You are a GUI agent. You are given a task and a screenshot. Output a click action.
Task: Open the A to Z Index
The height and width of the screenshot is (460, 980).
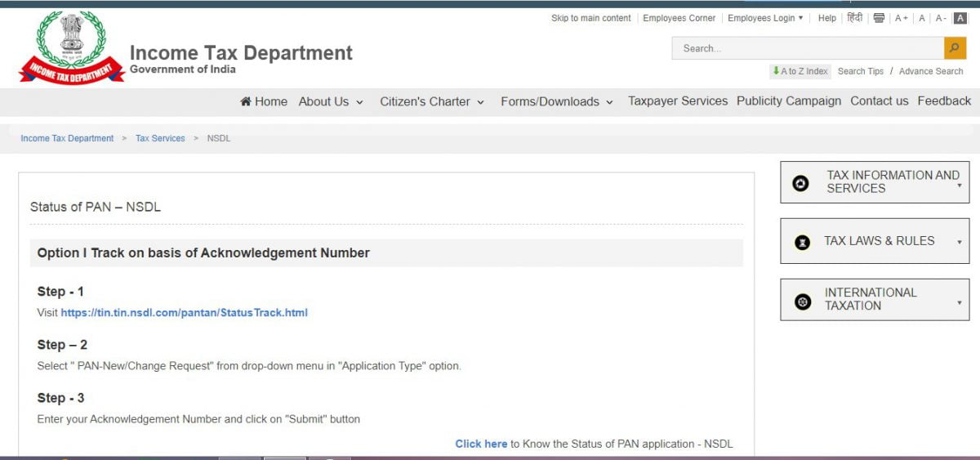pyautogui.click(x=800, y=71)
